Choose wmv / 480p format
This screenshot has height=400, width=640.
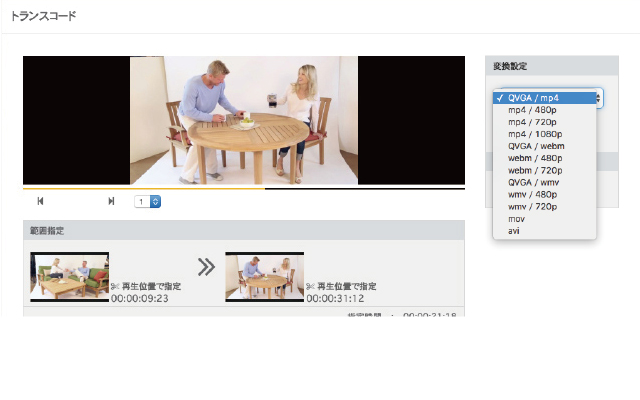tap(544, 194)
